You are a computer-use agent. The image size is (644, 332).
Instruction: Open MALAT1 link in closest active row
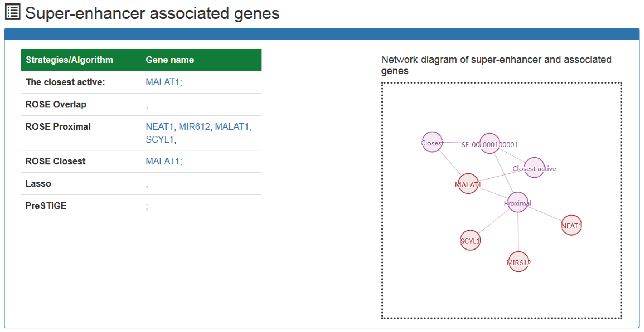tap(163, 82)
